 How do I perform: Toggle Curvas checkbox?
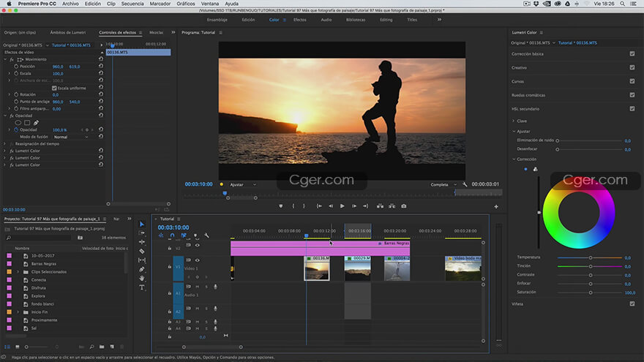(x=632, y=81)
